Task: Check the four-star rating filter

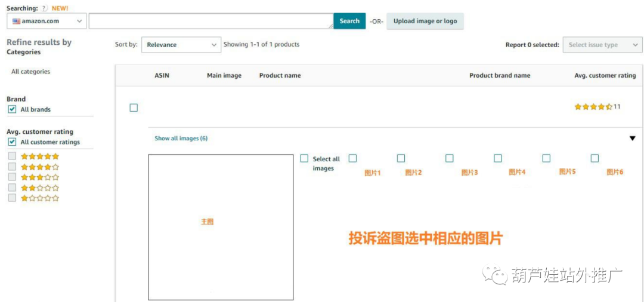Action: tap(13, 167)
